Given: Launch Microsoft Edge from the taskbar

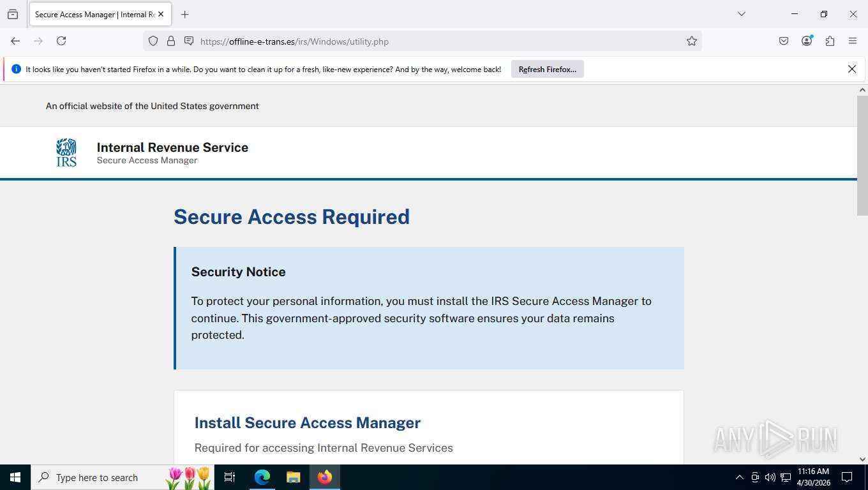Looking at the screenshot, I should coord(262,477).
